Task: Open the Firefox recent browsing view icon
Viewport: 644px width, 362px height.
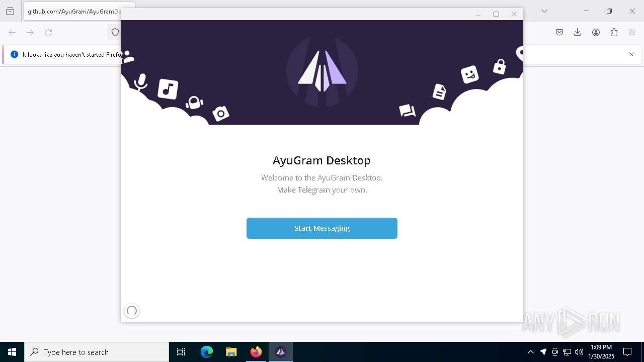Action: click(10, 11)
